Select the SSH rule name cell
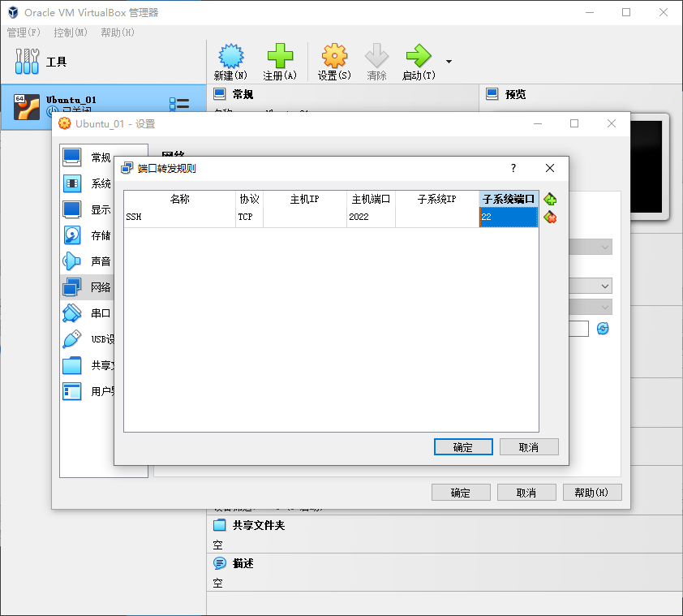Image resolution: width=683 pixels, height=616 pixels. click(179, 217)
